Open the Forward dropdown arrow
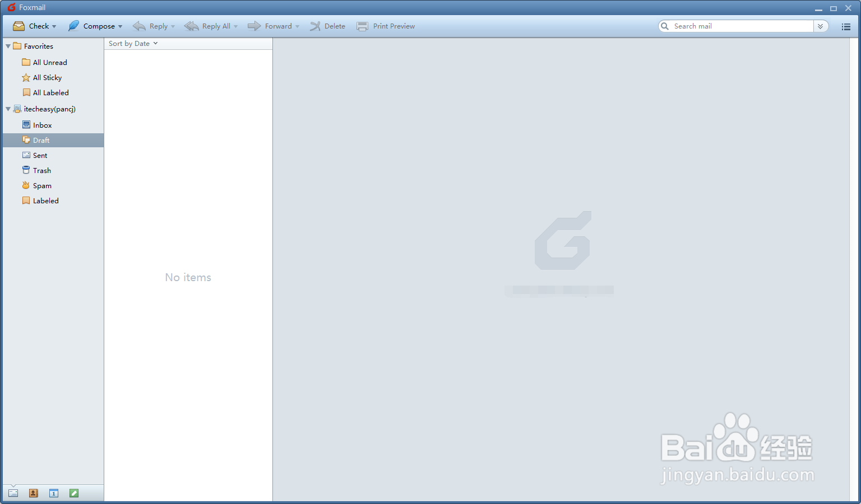This screenshot has width=861, height=504. pos(297,27)
